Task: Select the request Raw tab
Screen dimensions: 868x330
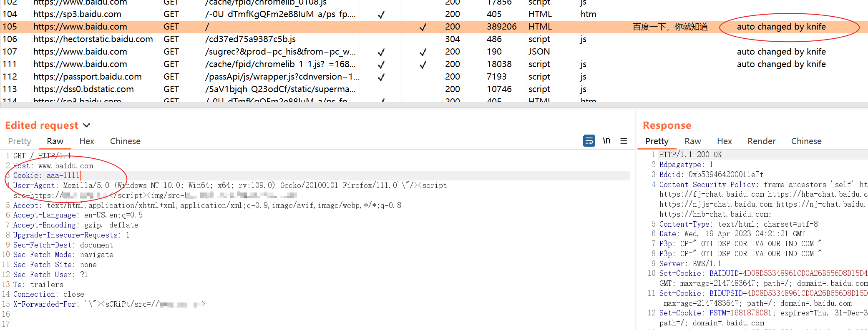Action: pos(55,141)
